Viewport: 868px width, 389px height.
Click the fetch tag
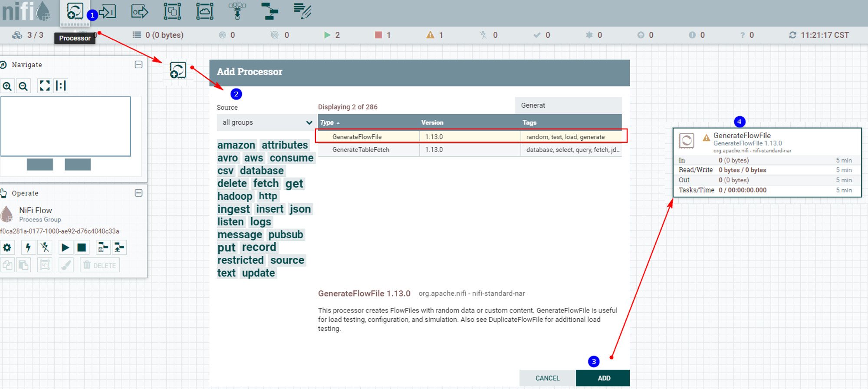click(x=266, y=184)
